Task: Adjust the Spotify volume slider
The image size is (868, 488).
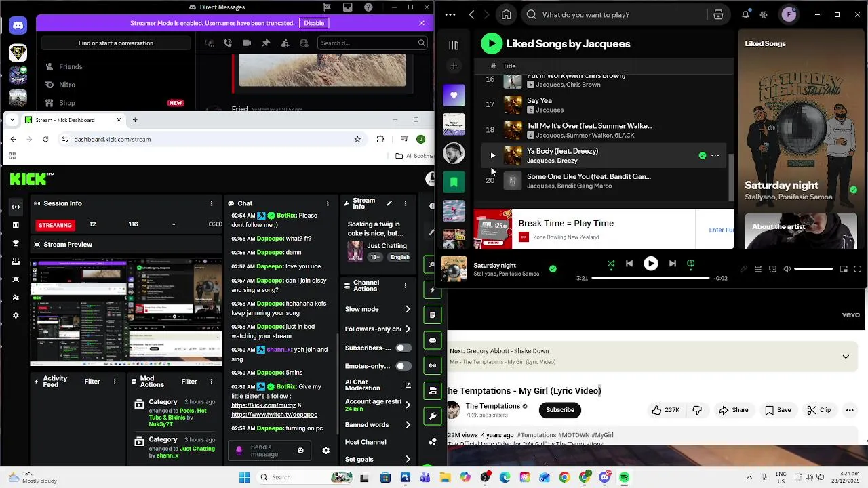Action: click(813, 269)
